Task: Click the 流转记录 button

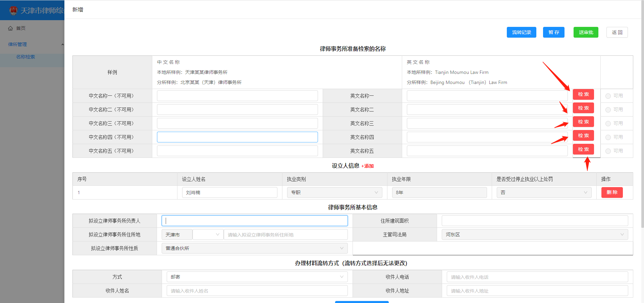Action: pyautogui.click(x=521, y=32)
